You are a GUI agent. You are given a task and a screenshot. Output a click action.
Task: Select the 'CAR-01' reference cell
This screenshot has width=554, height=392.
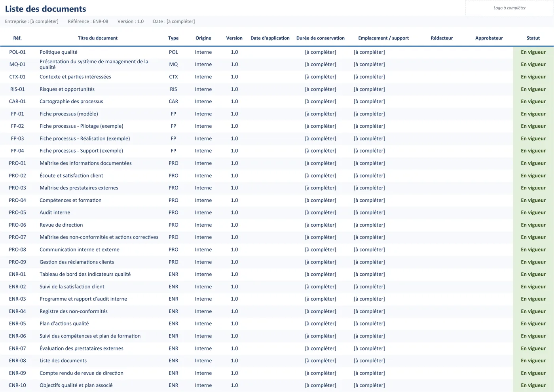point(17,101)
